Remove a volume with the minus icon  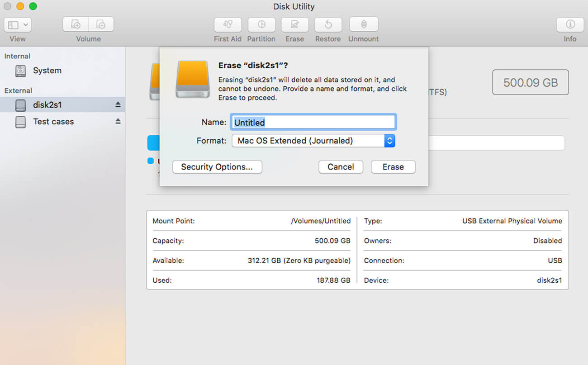tap(101, 24)
